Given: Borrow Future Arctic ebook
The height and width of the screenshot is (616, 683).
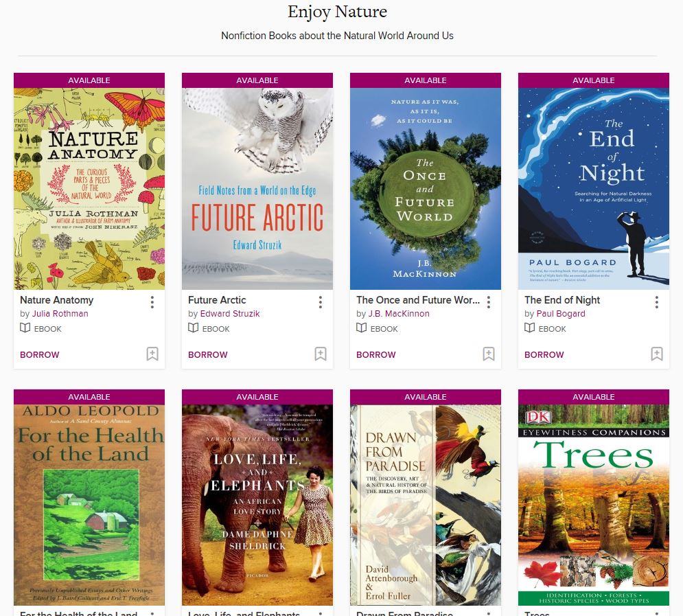Looking at the screenshot, I should [208, 354].
